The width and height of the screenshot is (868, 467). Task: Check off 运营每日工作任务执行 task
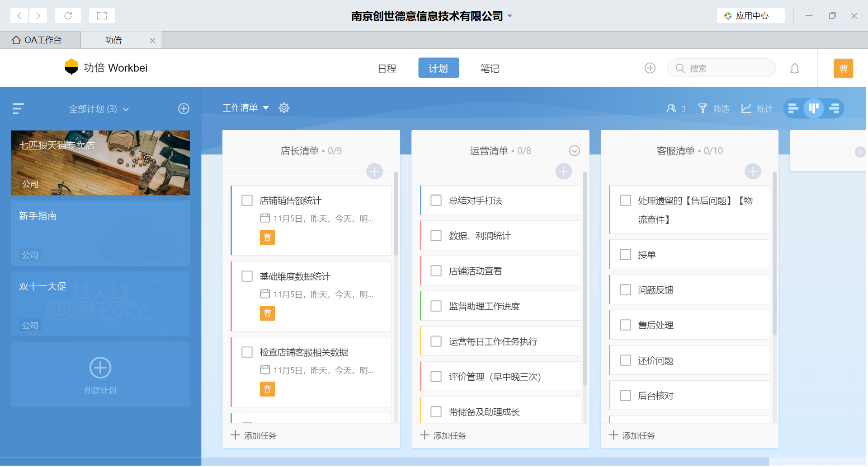point(436,341)
